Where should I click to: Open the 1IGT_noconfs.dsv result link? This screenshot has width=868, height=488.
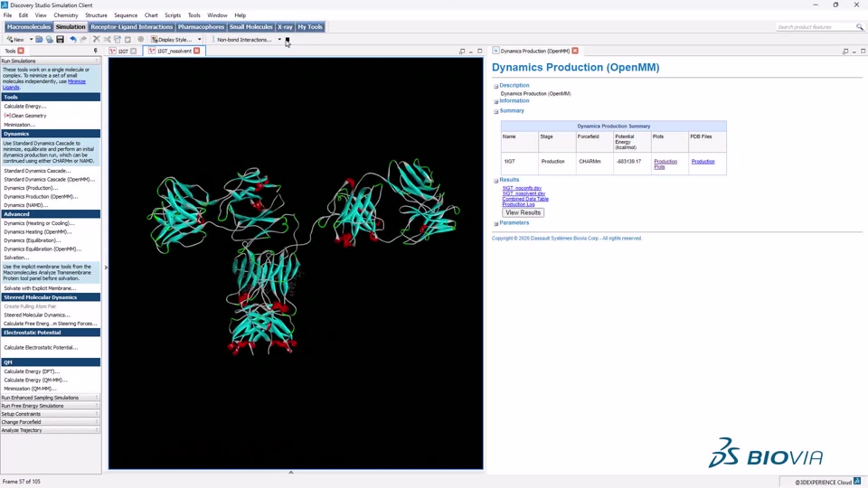coord(522,188)
